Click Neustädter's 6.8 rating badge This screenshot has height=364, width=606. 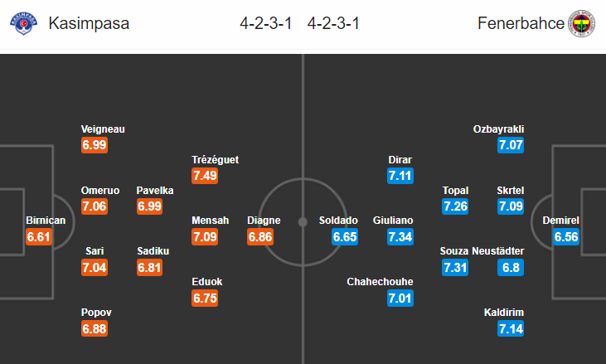point(511,267)
